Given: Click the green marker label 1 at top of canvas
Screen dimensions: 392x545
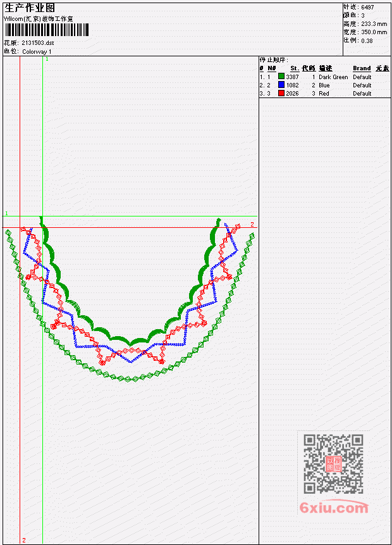Looking at the screenshot, I should pyautogui.click(x=47, y=59).
